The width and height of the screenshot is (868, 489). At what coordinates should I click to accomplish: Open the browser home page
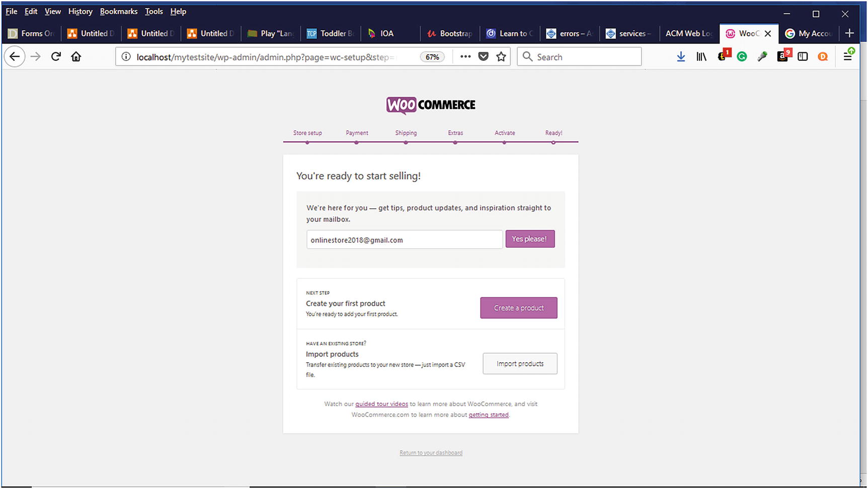point(76,57)
